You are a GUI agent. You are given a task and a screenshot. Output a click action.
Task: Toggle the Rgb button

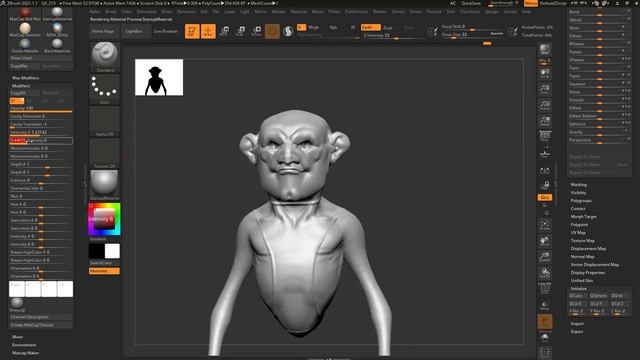tap(333, 27)
